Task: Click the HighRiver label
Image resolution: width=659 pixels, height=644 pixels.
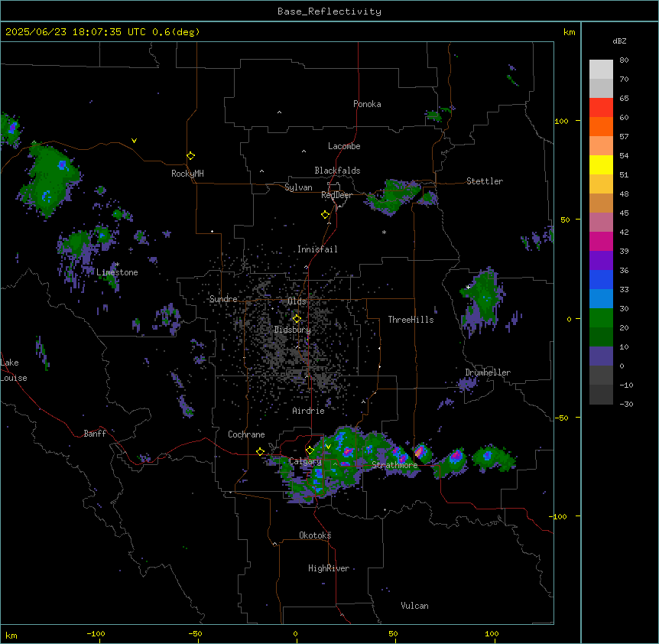Action: [329, 568]
